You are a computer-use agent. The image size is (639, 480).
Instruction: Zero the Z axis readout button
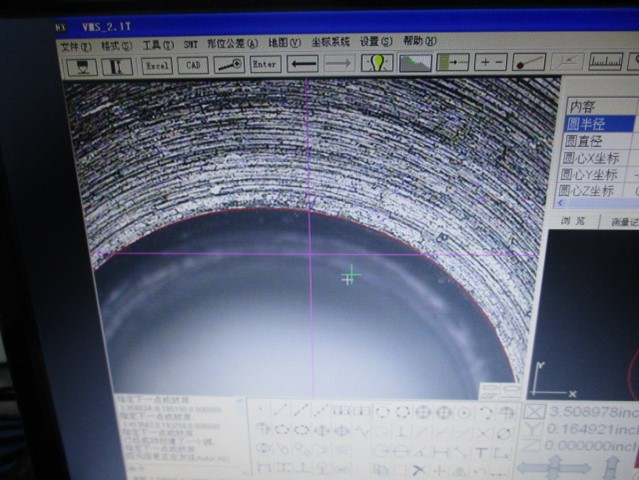click(x=531, y=445)
